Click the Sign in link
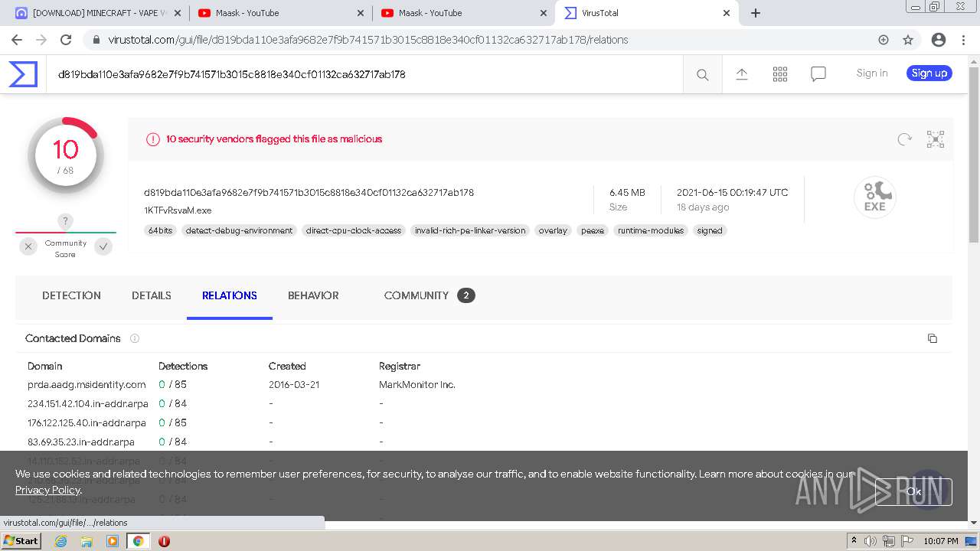 [x=872, y=73]
